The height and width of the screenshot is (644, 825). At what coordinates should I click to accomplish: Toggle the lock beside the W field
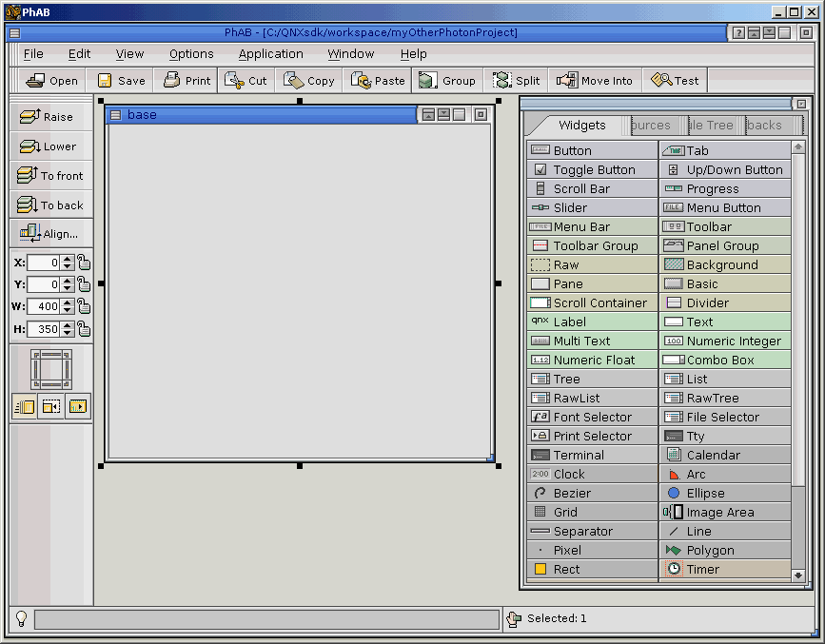point(84,306)
